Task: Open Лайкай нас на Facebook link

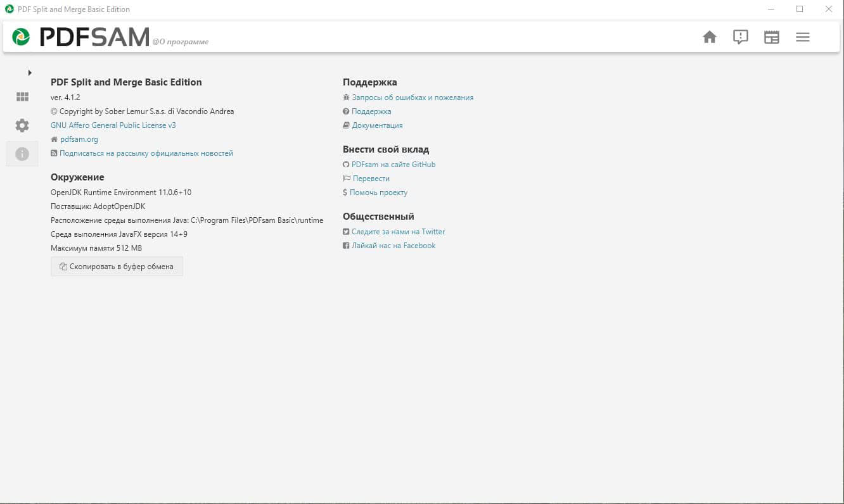Action: click(x=393, y=246)
